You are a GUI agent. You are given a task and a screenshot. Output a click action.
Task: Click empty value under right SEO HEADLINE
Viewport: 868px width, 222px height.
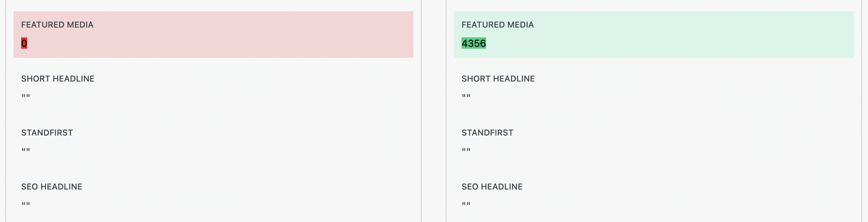[x=466, y=204]
